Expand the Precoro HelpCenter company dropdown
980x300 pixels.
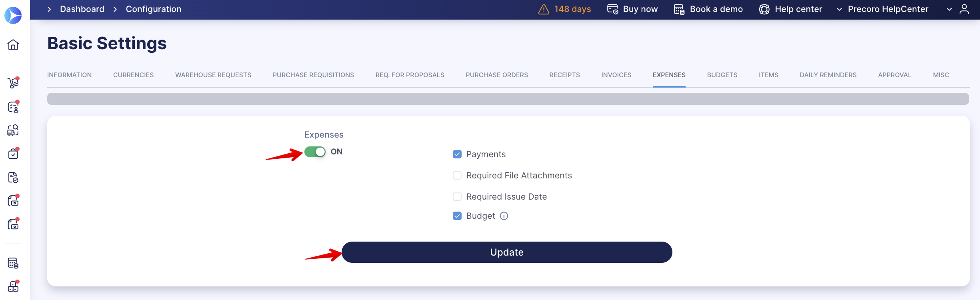882,9
